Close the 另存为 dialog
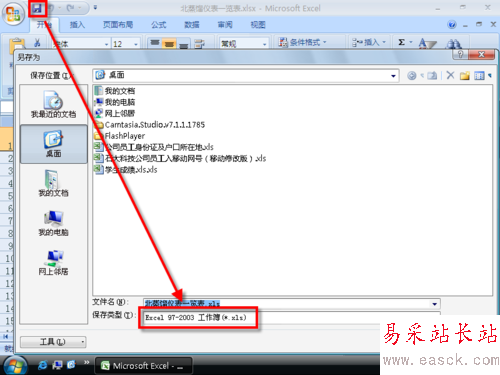The image size is (500, 375). [481, 54]
